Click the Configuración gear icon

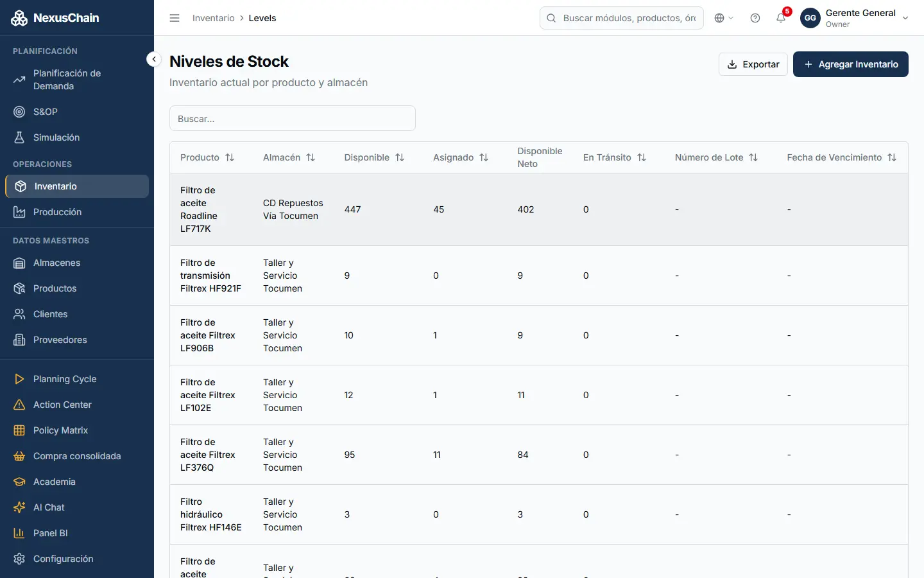pyautogui.click(x=19, y=559)
